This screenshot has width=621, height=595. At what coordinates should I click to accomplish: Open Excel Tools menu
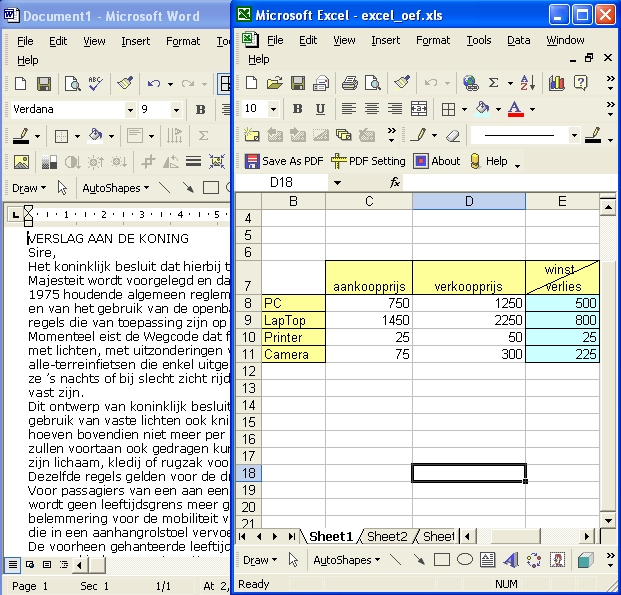[478, 40]
